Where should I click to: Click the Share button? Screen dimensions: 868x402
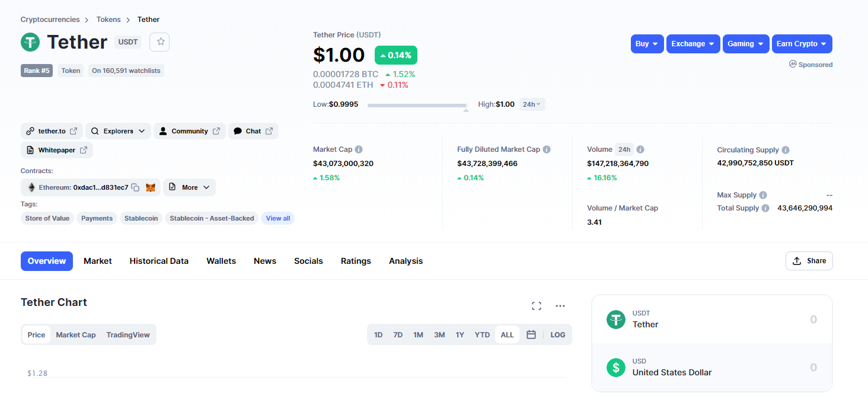point(809,261)
